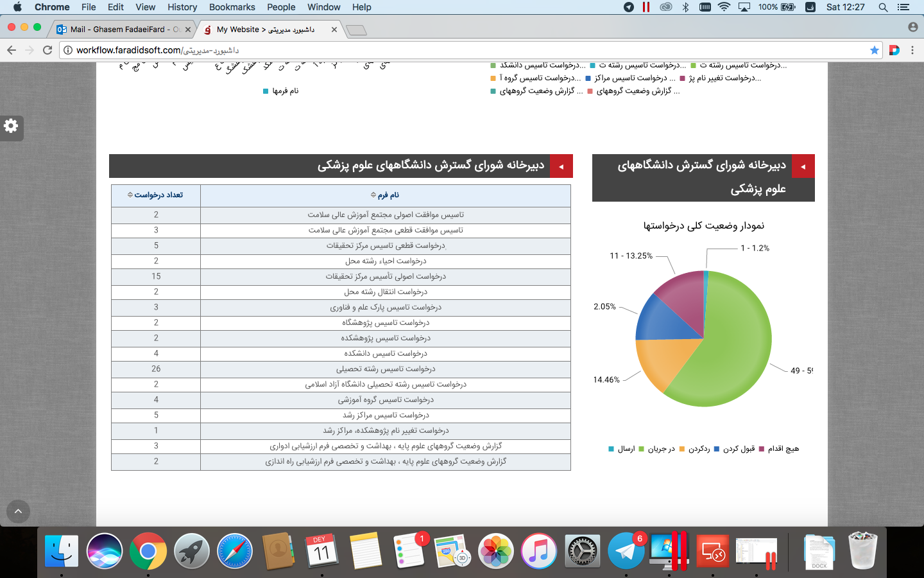
Task: Launch System Preferences from the dock
Action: click(x=583, y=551)
